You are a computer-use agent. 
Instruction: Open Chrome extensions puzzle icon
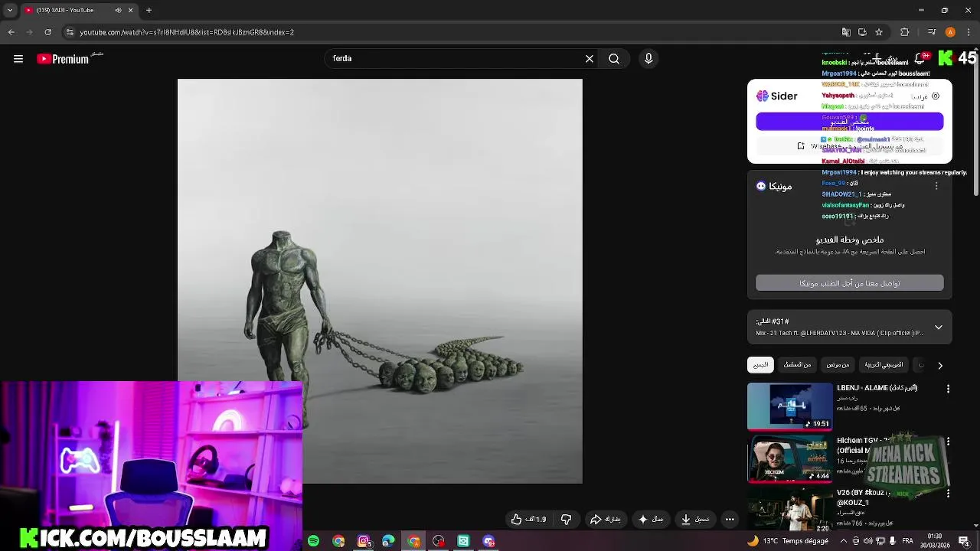point(904,32)
